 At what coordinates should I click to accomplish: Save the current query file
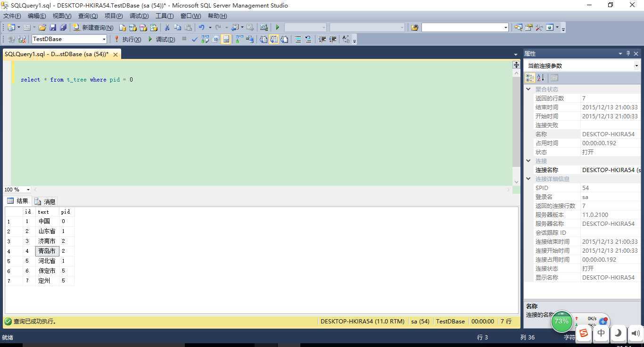(53, 27)
